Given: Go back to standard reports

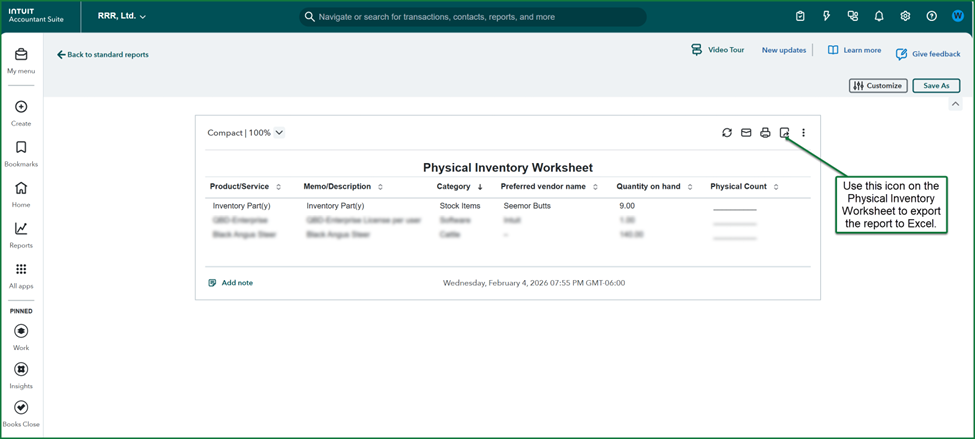Looking at the screenshot, I should point(103,55).
